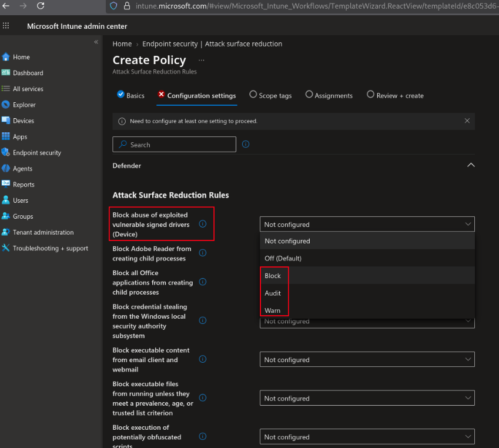Open dropdown for email client executable content
Image resolution: width=499 pixels, height=448 pixels.
367,359
